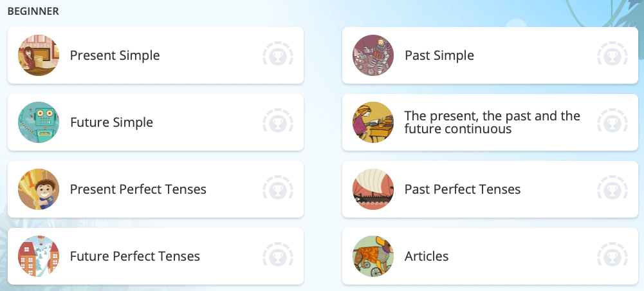The height and width of the screenshot is (291, 644).
Task: Click the trophy badge on Present Perfect Tenses
Action: point(278,189)
